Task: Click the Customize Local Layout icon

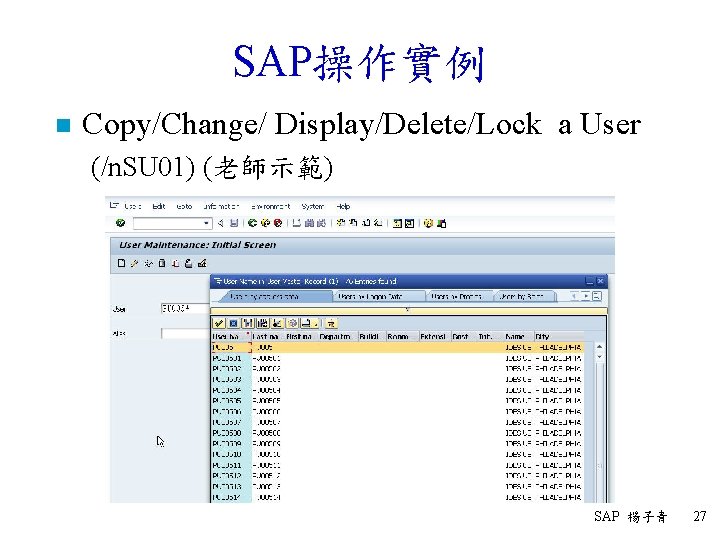Action: (442, 223)
